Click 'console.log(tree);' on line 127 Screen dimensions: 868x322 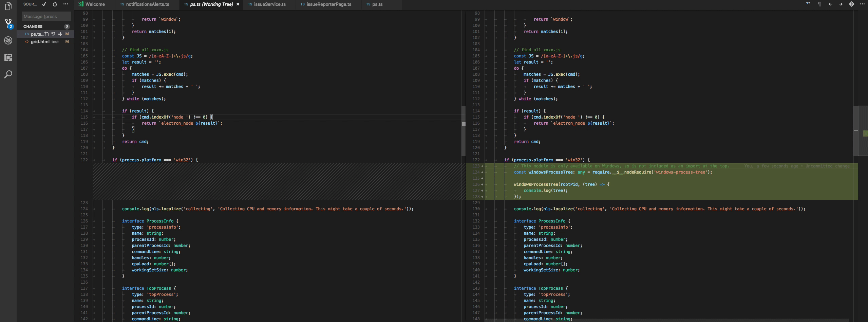[x=546, y=191]
